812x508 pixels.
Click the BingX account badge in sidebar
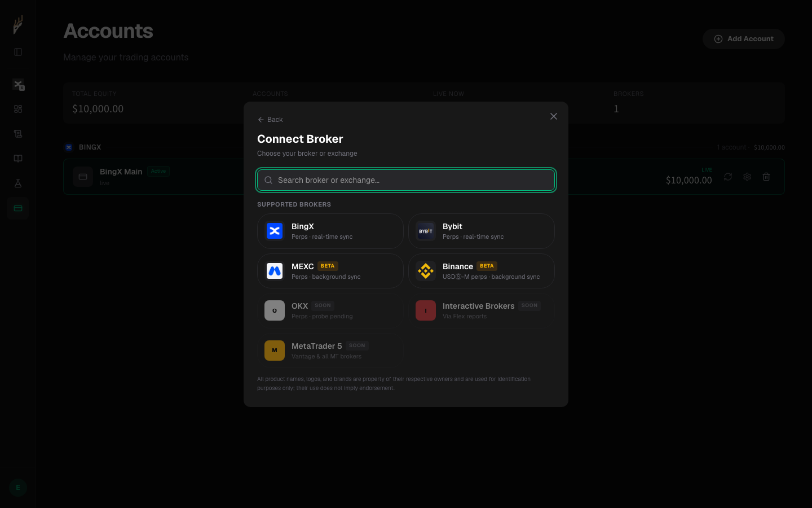18,85
